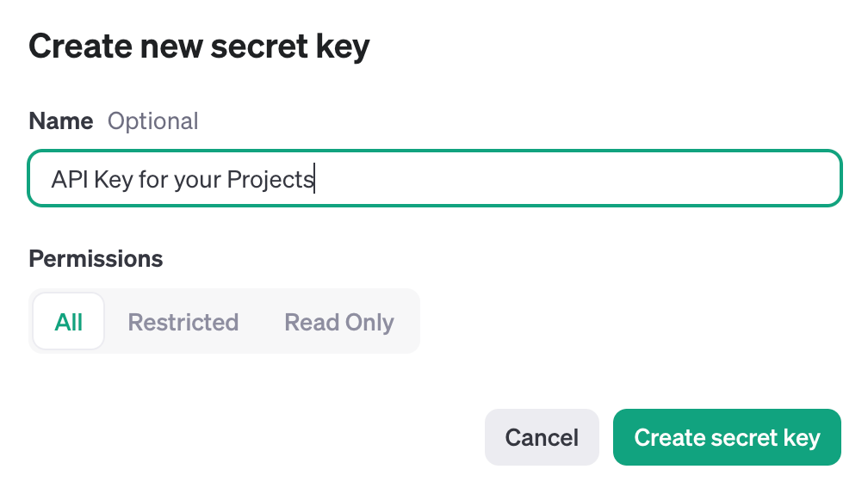The height and width of the screenshot is (494, 868).
Task: Click the Name input field
Action: point(434,179)
